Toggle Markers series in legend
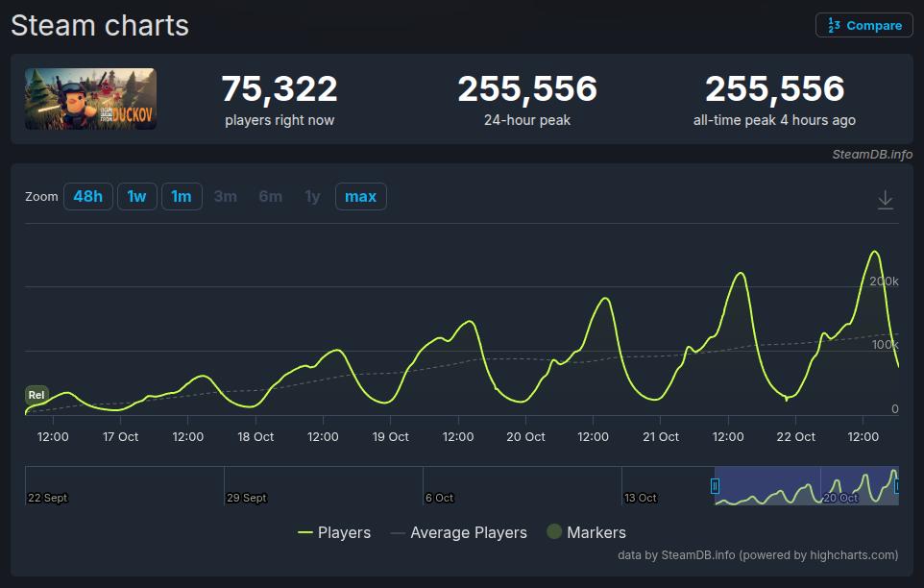Image resolution: width=924 pixels, height=588 pixels. [586, 532]
